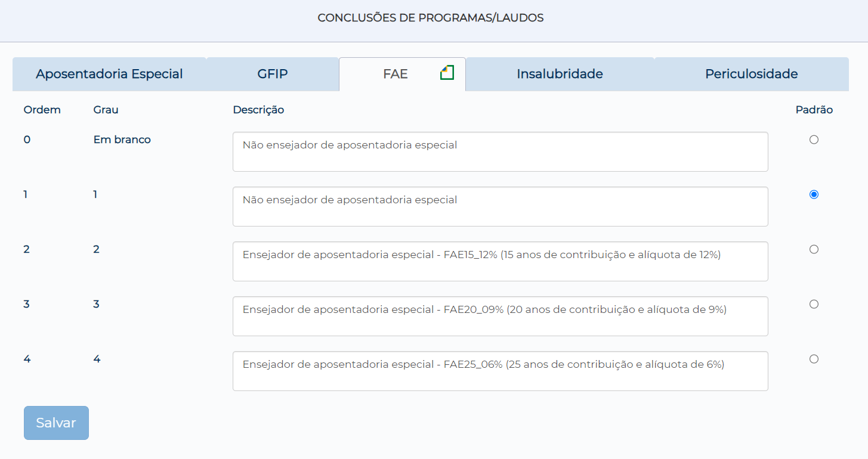Click the description field for Ordem 0
868x459 pixels.
pyautogui.click(x=500, y=151)
